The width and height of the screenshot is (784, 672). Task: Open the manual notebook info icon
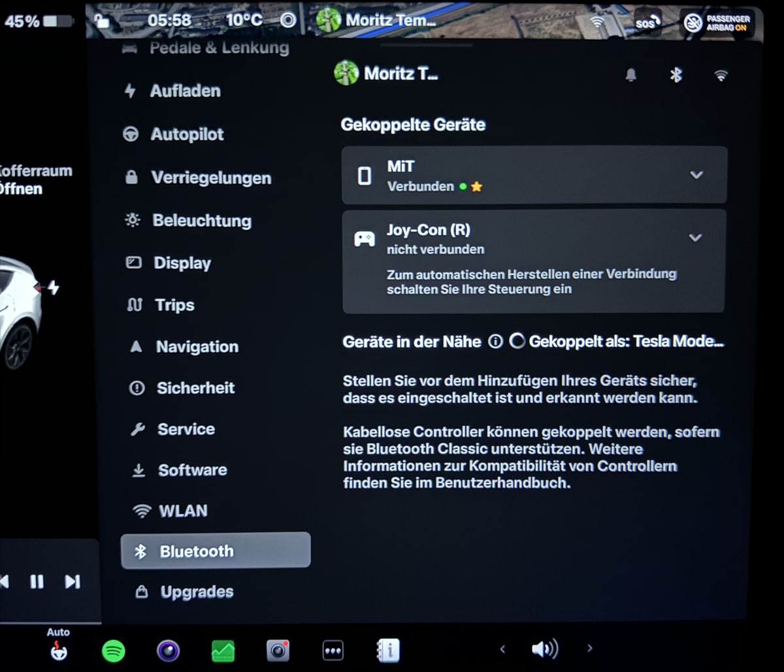[x=388, y=650]
